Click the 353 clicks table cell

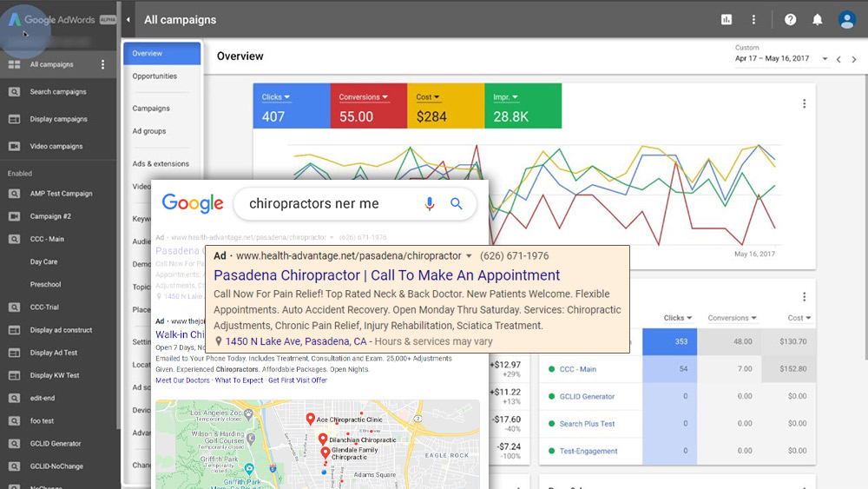(x=670, y=341)
